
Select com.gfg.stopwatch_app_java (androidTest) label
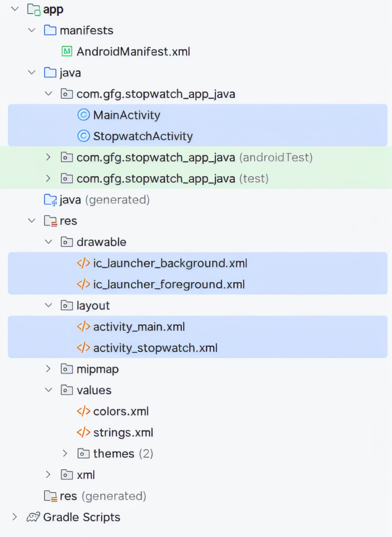[194, 157]
